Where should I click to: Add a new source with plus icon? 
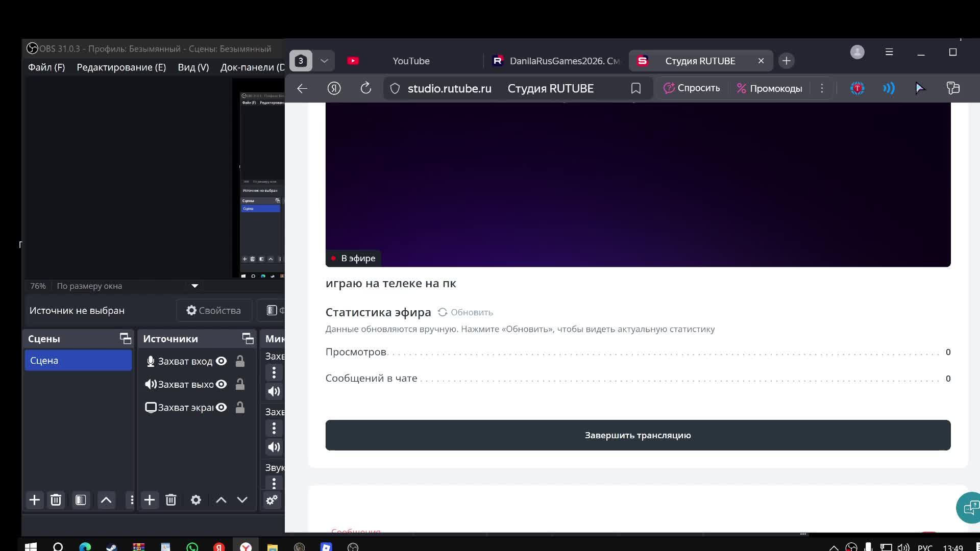point(150,500)
